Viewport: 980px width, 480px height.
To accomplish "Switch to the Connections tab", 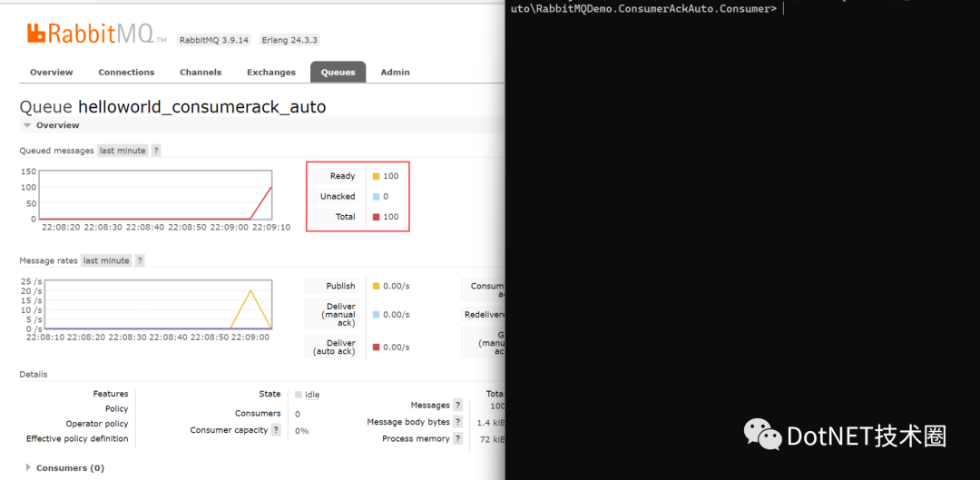I will pyautogui.click(x=126, y=72).
